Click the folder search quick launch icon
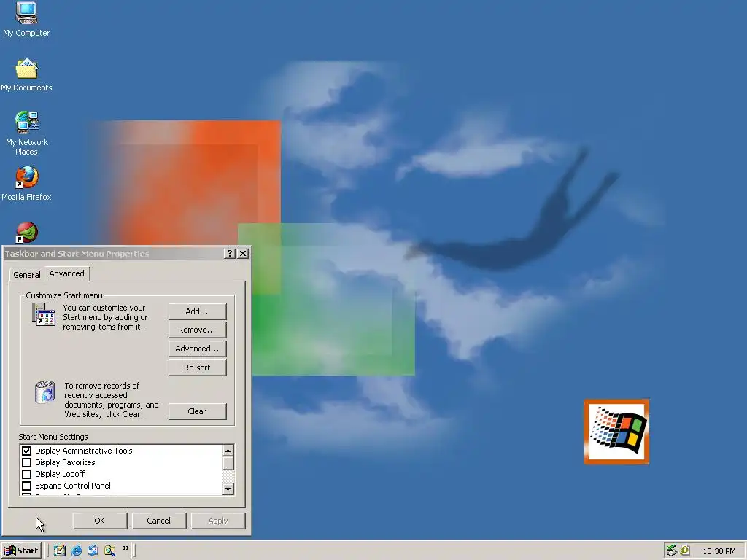 [109, 551]
